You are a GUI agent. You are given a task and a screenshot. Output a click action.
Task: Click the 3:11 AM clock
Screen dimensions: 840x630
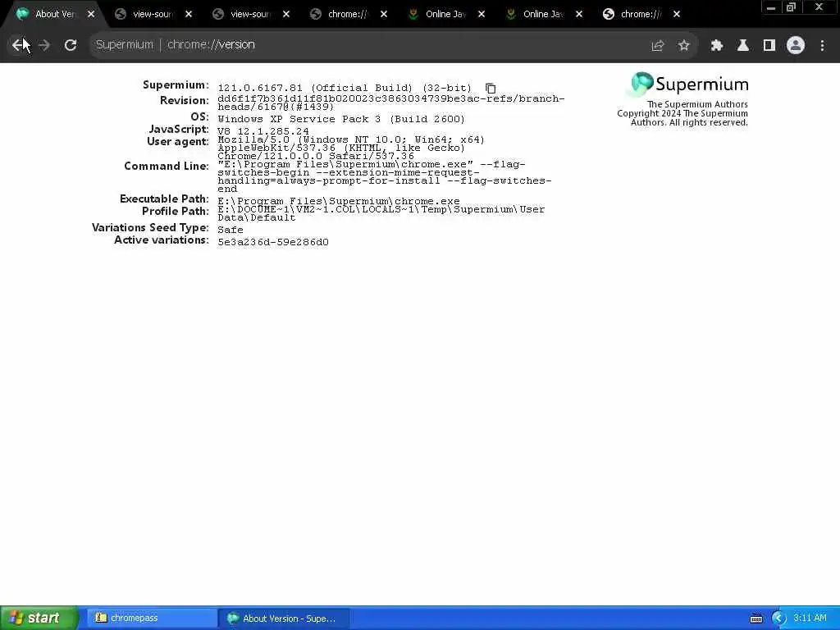[810, 619]
